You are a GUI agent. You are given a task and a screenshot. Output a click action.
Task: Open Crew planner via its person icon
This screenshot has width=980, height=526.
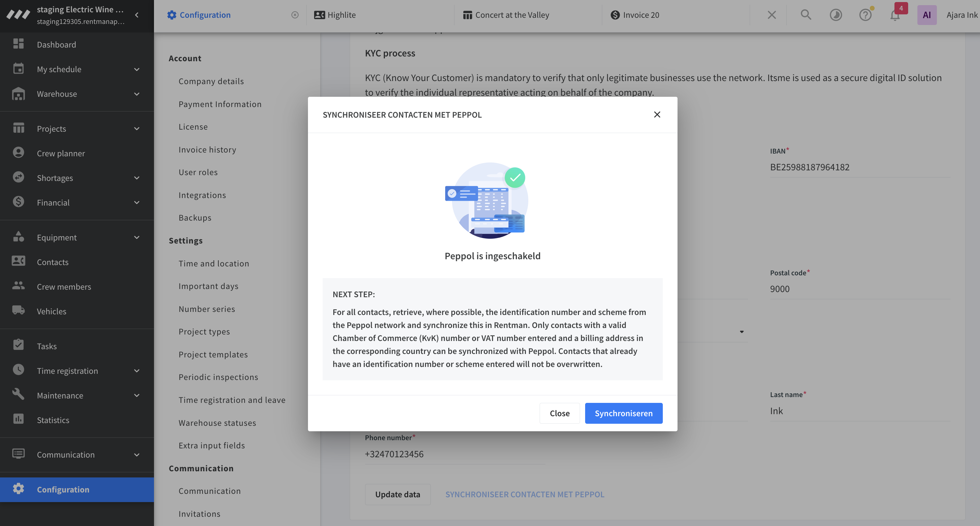18,153
